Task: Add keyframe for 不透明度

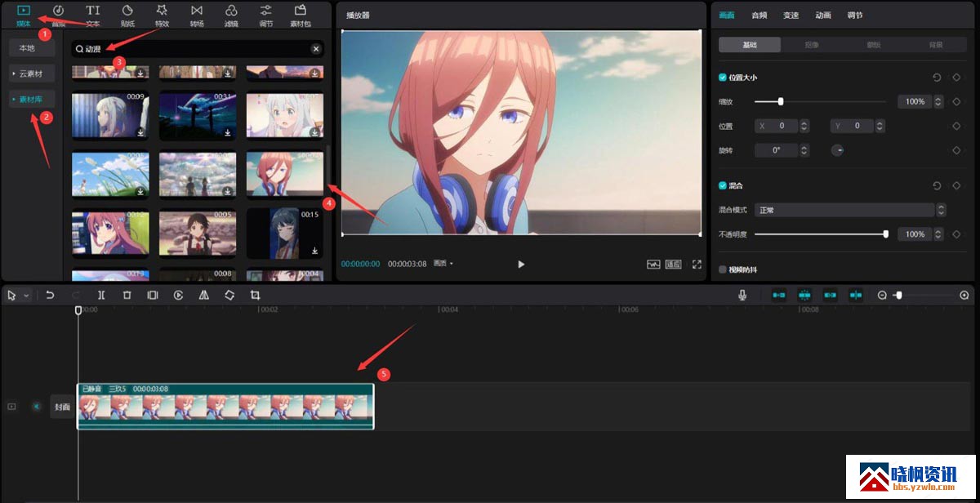Action: [956, 234]
